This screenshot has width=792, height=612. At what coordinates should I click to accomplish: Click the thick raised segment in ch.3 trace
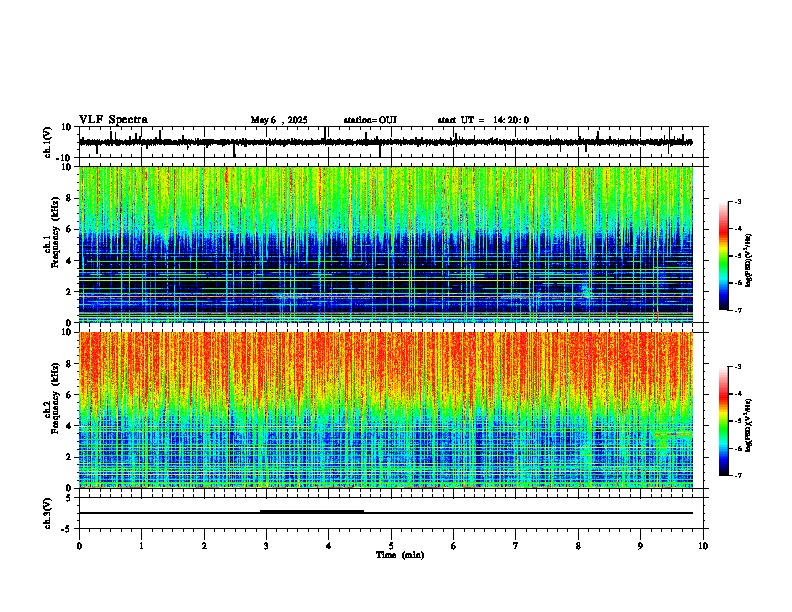pyautogui.click(x=312, y=512)
